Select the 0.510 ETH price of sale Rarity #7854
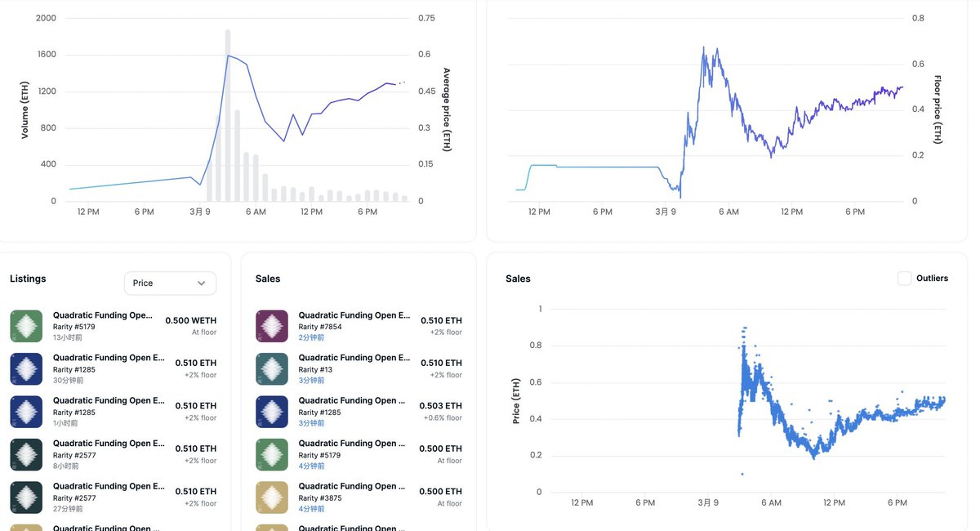The image size is (980, 531). 441,320
